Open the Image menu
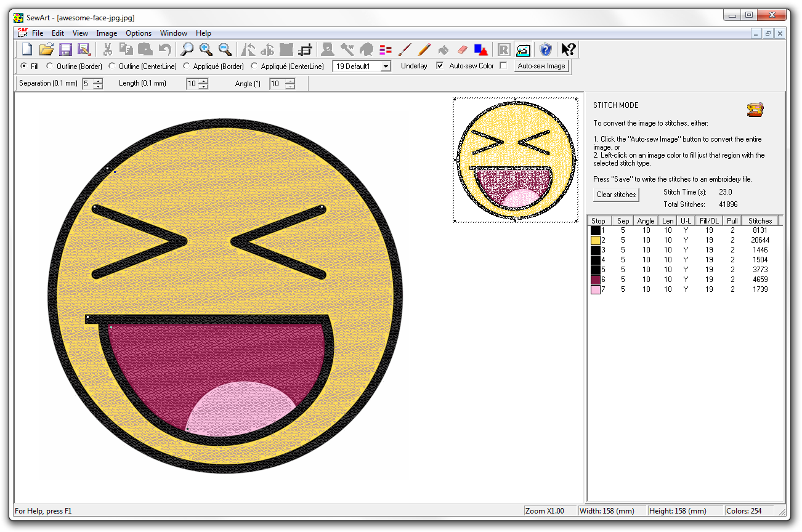Image resolution: width=802 pixels, height=532 pixels. pyautogui.click(x=107, y=33)
